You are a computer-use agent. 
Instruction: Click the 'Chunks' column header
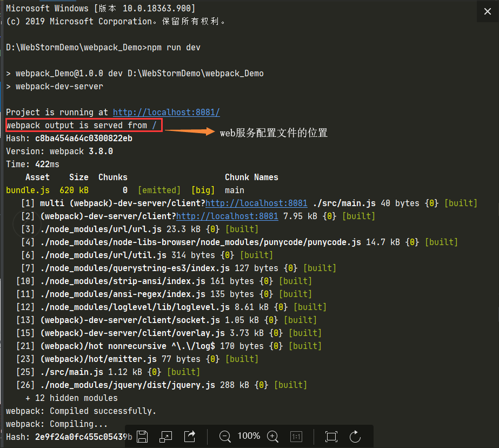click(113, 177)
